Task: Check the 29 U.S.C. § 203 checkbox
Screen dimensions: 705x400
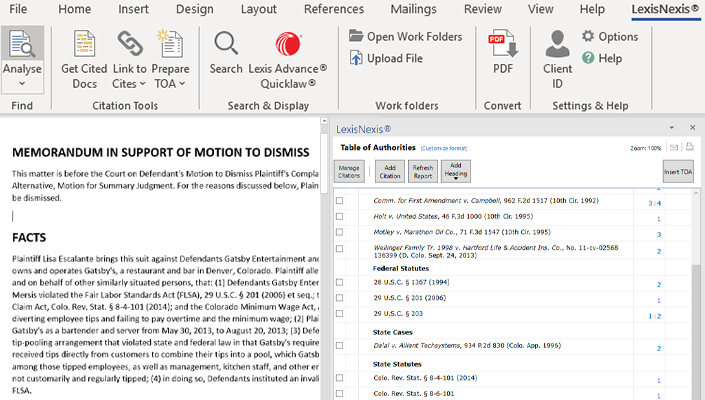Action: [x=339, y=313]
